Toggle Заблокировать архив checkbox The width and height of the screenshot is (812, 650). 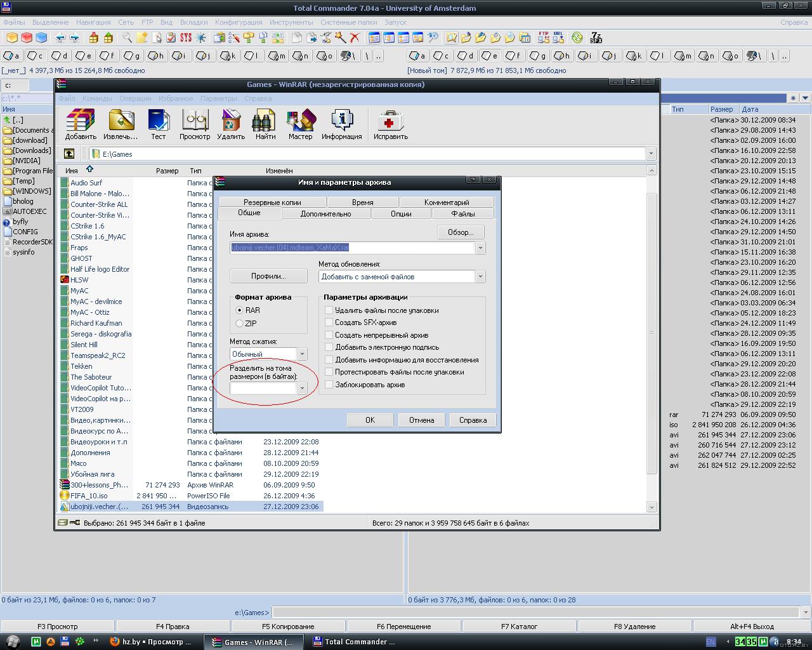pyautogui.click(x=329, y=384)
